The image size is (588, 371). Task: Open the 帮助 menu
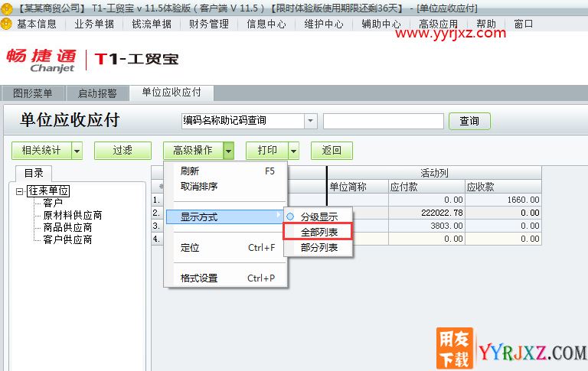point(486,24)
